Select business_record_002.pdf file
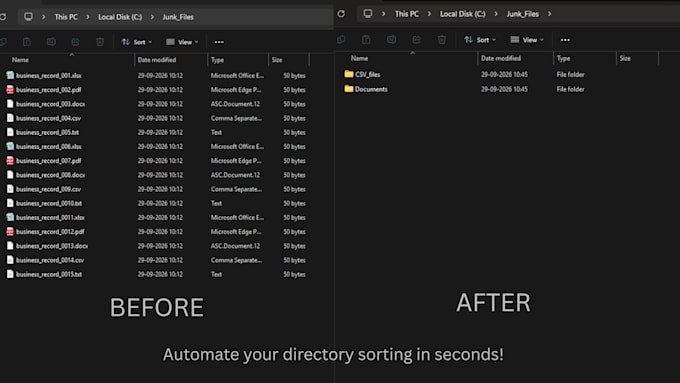This screenshot has width=680, height=383. (49, 90)
